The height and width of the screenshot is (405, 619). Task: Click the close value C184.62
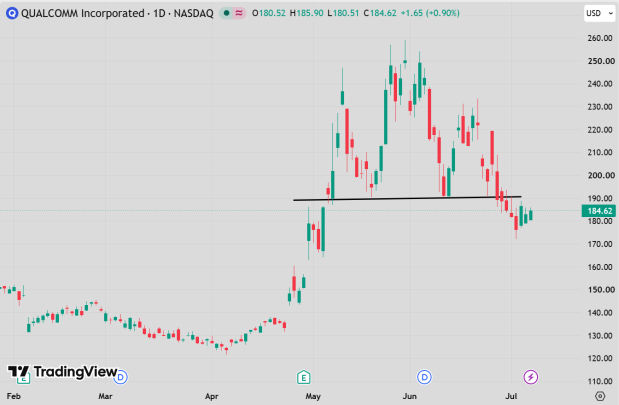coord(380,13)
